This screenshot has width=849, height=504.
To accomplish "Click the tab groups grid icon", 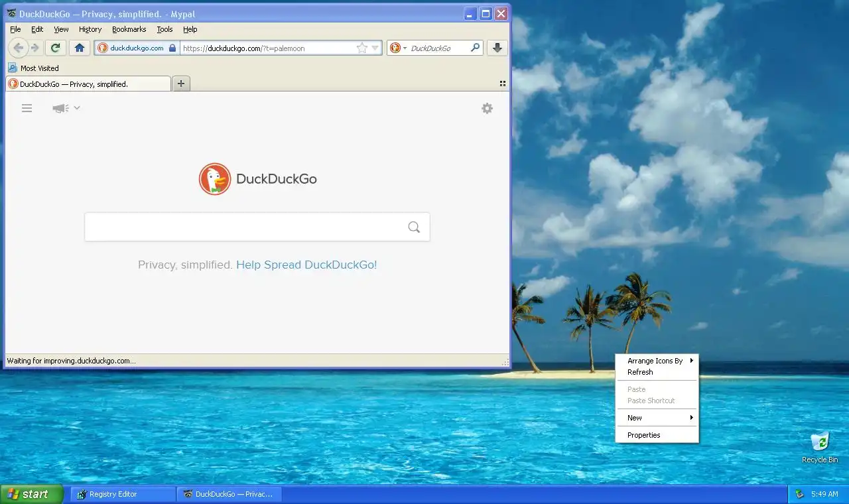I will (x=502, y=84).
